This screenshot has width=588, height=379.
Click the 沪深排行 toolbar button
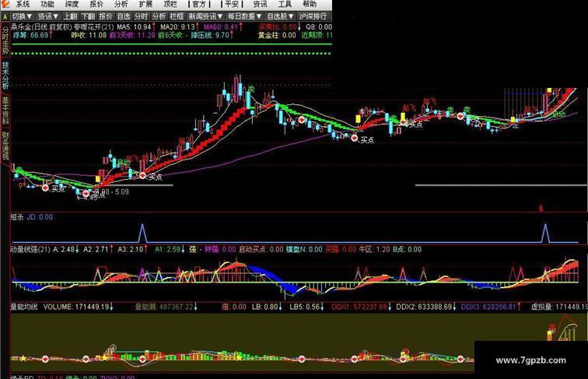[313, 16]
